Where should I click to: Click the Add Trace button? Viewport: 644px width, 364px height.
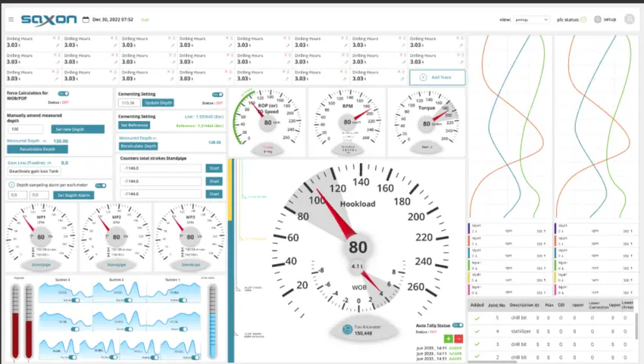click(x=437, y=77)
